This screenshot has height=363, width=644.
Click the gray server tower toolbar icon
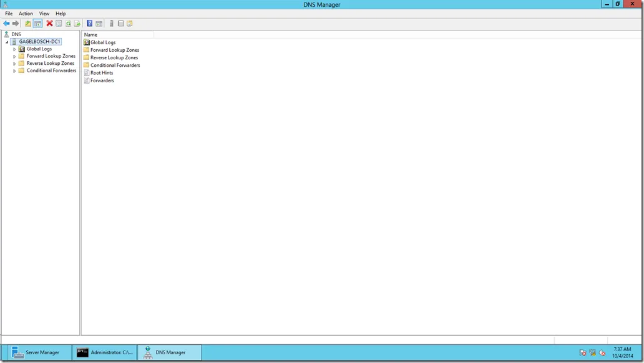(x=111, y=24)
